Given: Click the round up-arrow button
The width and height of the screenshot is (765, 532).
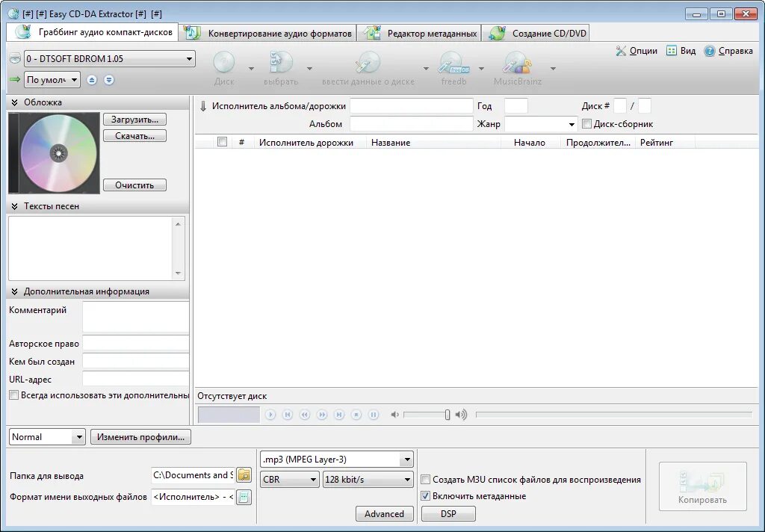Looking at the screenshot, I should (x=92, y=79).
